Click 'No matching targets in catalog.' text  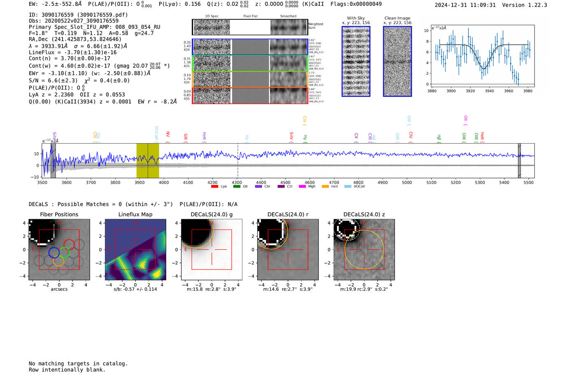pos(78,364)
